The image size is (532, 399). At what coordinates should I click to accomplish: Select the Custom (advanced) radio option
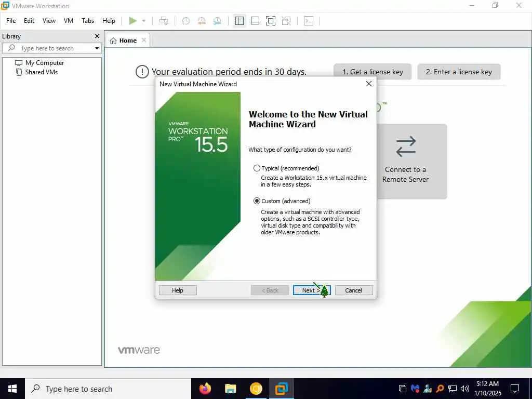(x=257, y=201)
